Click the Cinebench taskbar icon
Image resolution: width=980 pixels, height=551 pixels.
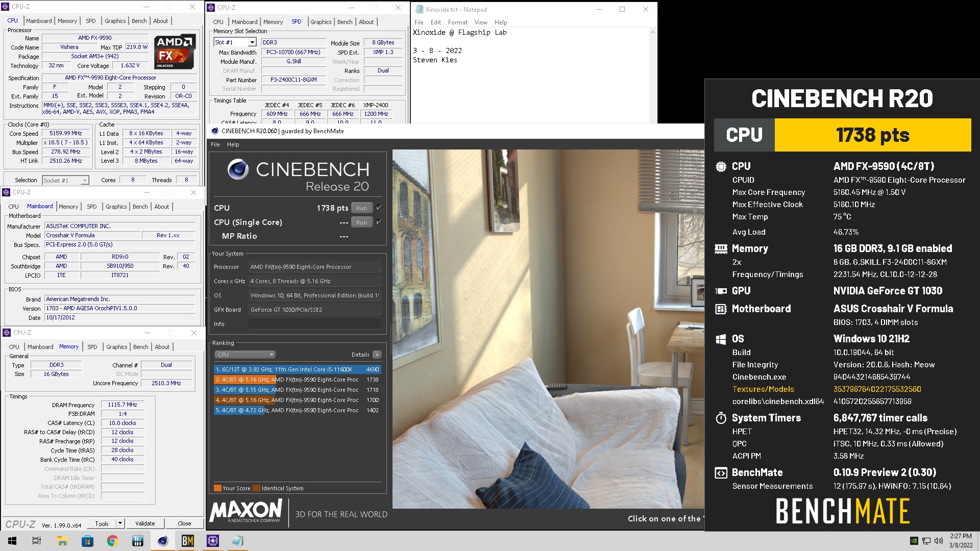coord(163,541)
